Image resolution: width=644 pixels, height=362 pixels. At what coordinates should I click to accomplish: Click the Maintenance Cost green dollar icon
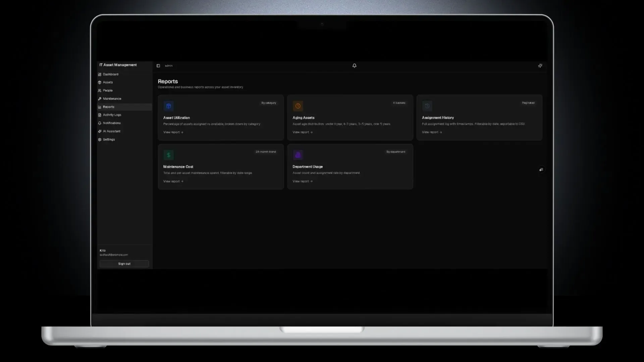[x=168, y=155]
